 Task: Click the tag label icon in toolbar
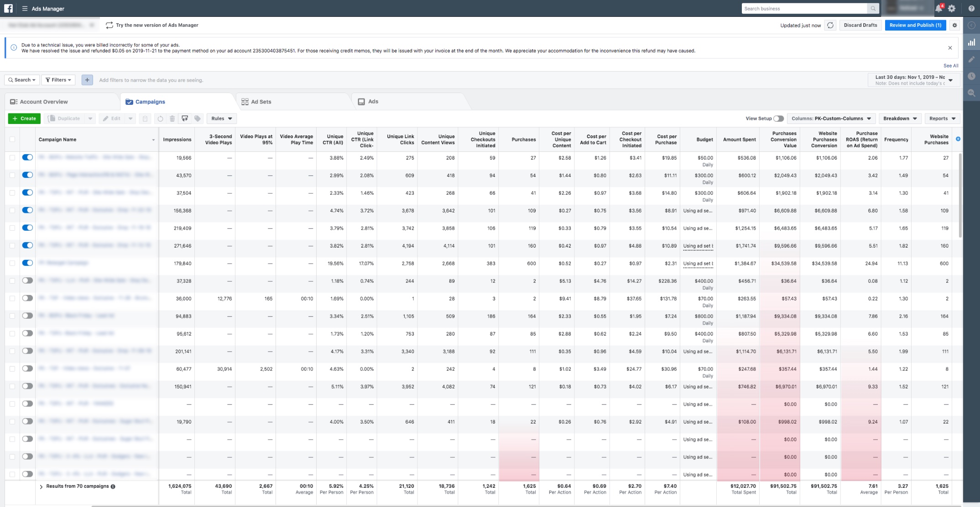[x=198, y=119]
